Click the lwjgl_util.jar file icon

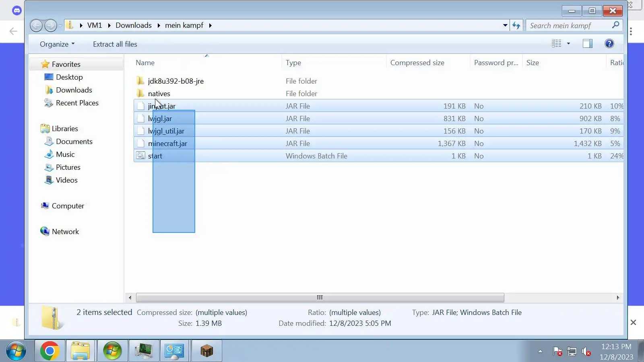pyautogui.click(x=140, y=131)
